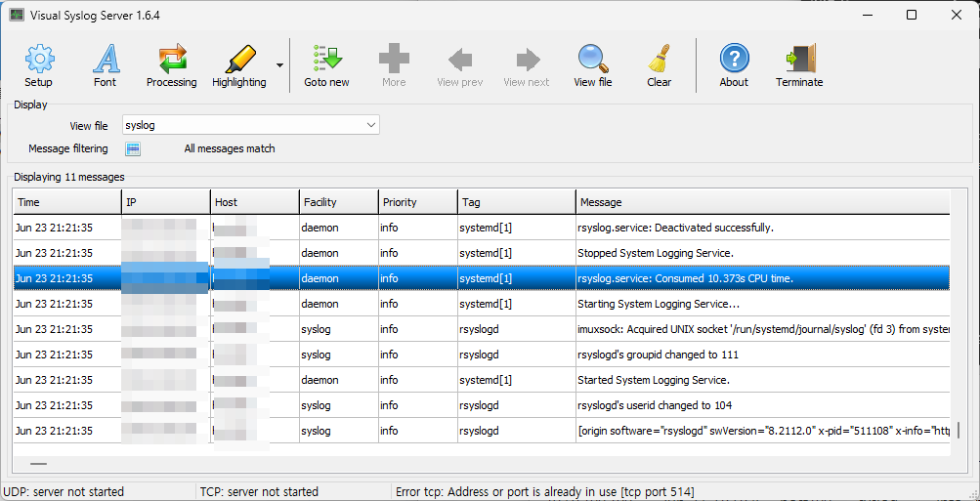Select 'rsyslog.service: Deactivated successfully.' message
The height and width of the screenshot is (501, 980).
click(x=675, y=228)
